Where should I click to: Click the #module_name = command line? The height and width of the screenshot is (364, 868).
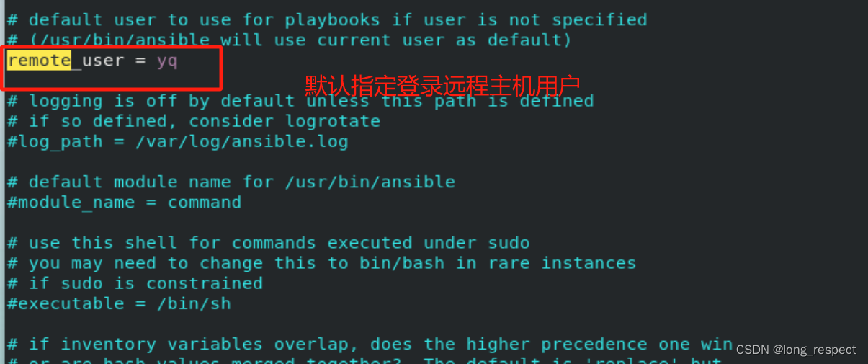click(x=125, y=203)
